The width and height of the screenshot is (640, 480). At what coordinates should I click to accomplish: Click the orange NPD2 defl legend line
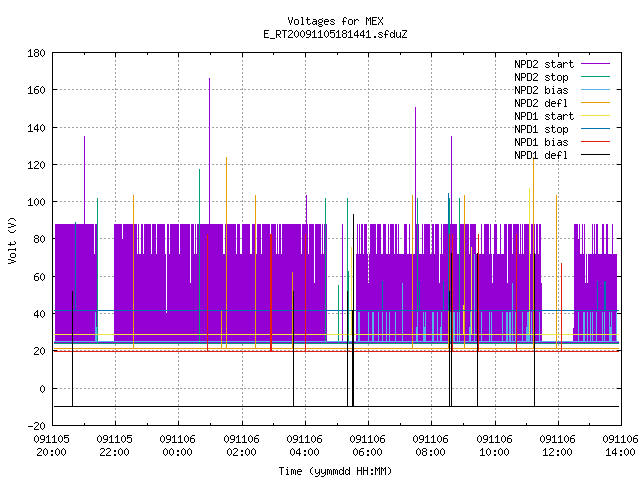[x=596, y=102]
